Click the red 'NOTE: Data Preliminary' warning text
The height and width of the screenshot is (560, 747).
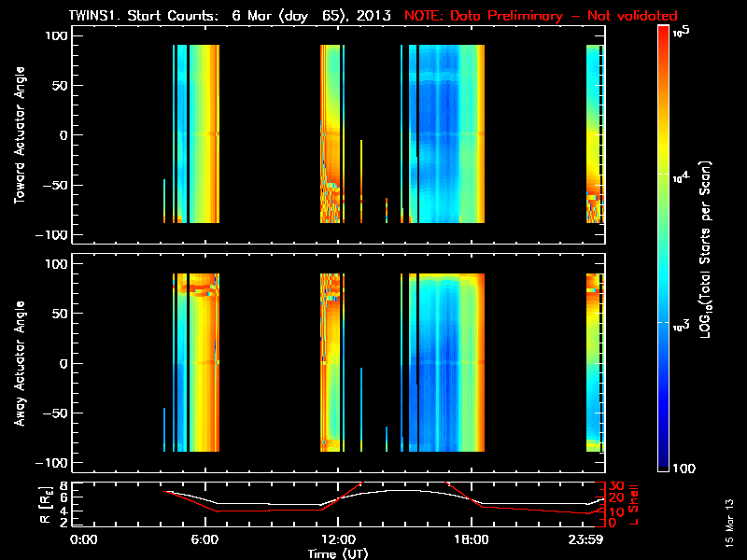pyautogui.click(x=541, y=15)
